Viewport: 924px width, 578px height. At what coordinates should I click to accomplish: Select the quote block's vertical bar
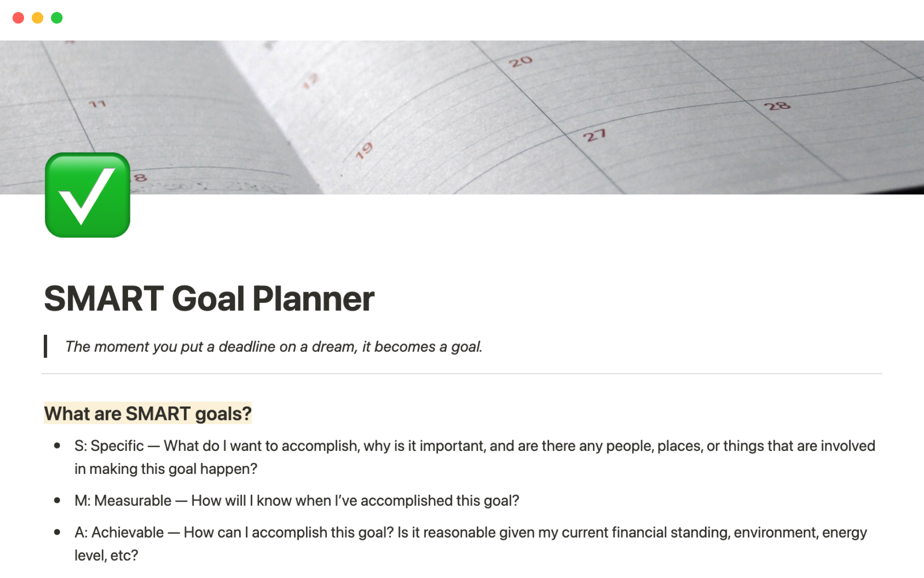pyautogui.click(x=46, y=346)
